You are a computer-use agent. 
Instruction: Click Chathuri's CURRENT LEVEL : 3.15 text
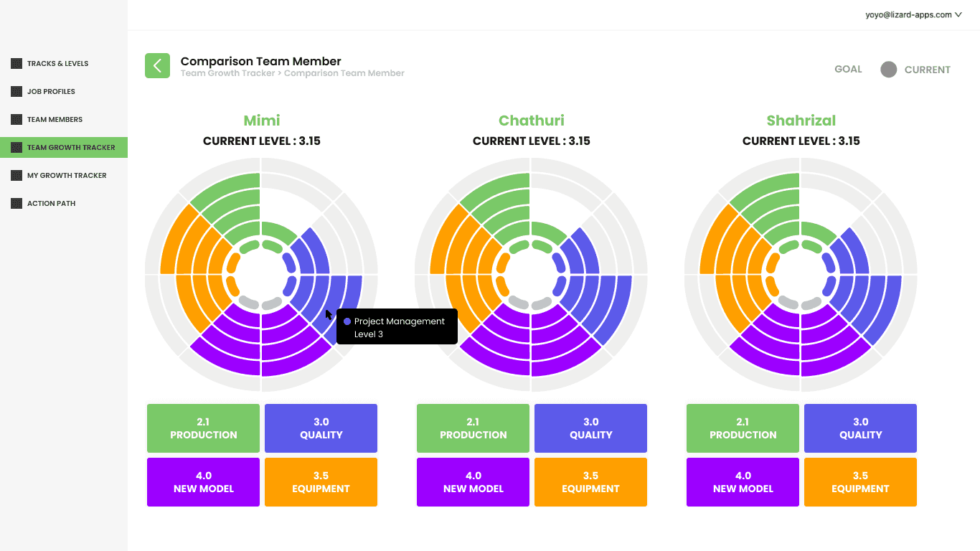point(532,141)
